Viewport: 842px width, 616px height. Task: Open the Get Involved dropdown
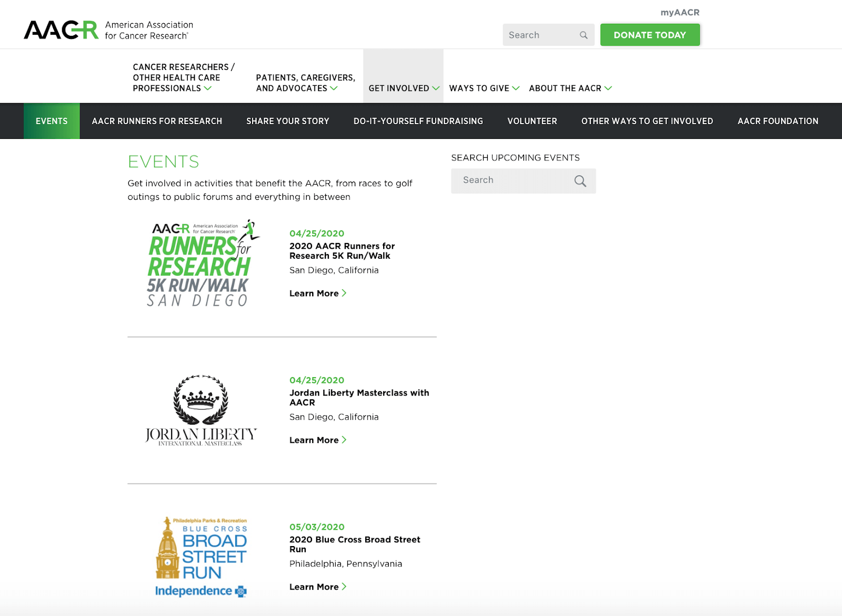(403, 88)
